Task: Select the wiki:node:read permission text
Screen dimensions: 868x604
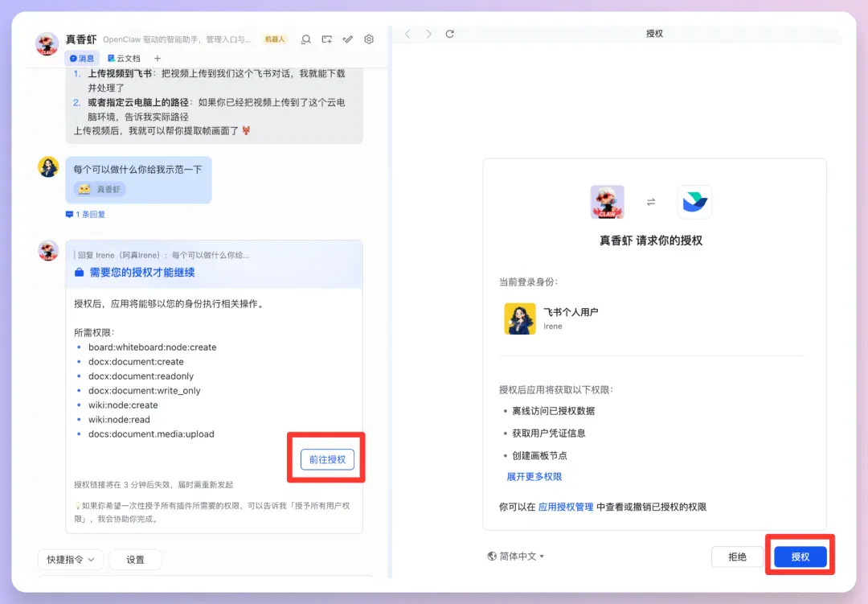Action: tap(119, 420)
